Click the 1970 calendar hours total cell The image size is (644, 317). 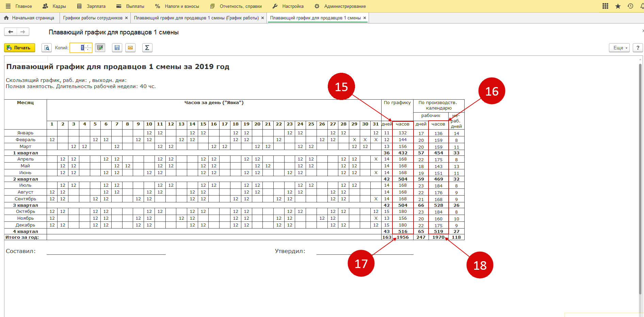pyautogui.click(x=438, y=237)
